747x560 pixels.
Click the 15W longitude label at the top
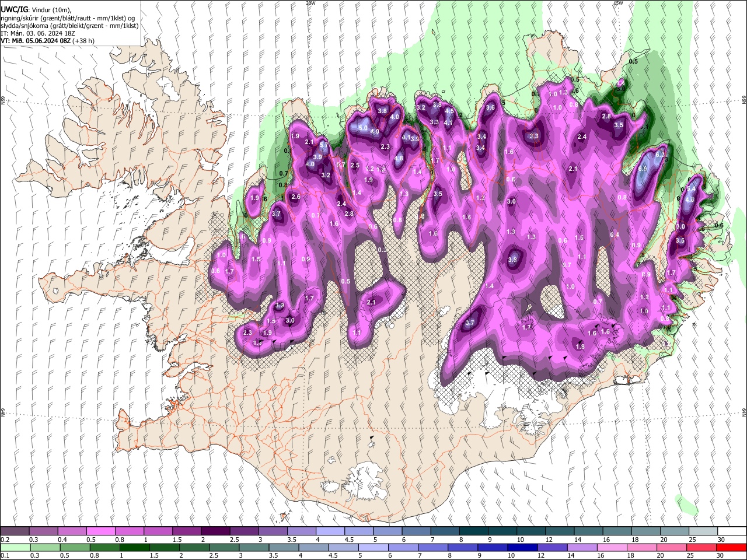(x=619, y=3)
